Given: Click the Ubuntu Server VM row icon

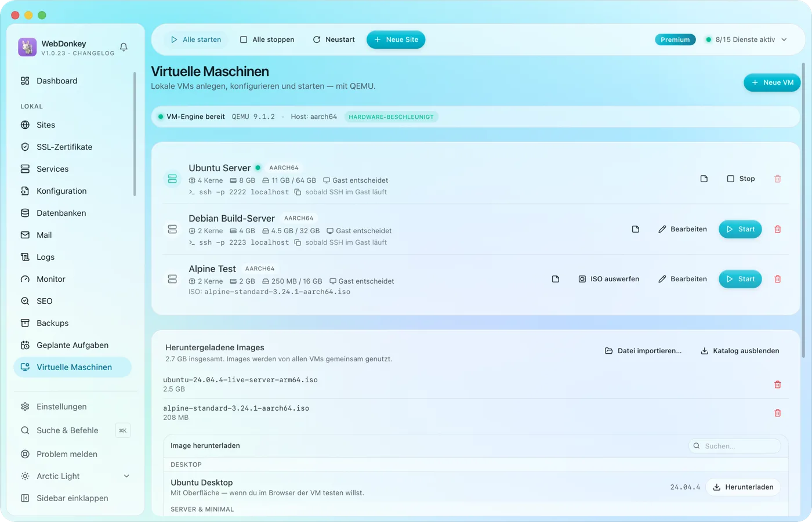Looking at the screenshot, I should tap(172, 179).
